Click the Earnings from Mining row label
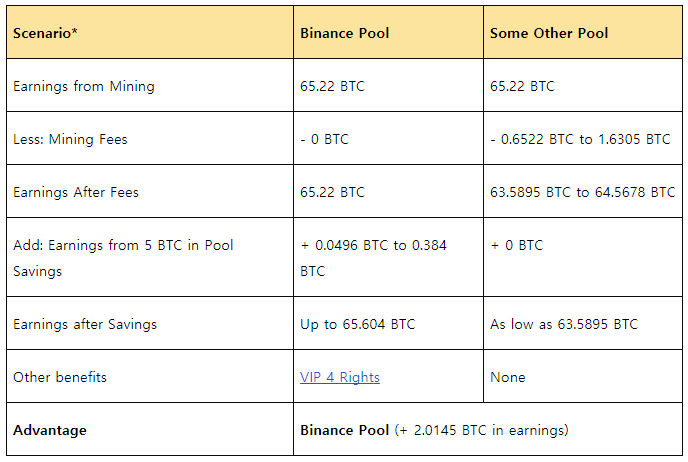Screen dimensions: 688x462 pos(84,86)
